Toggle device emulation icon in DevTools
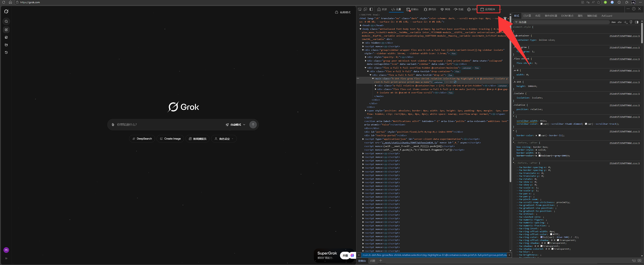Screen dimensions: 644x265 [x=365, y=9]
